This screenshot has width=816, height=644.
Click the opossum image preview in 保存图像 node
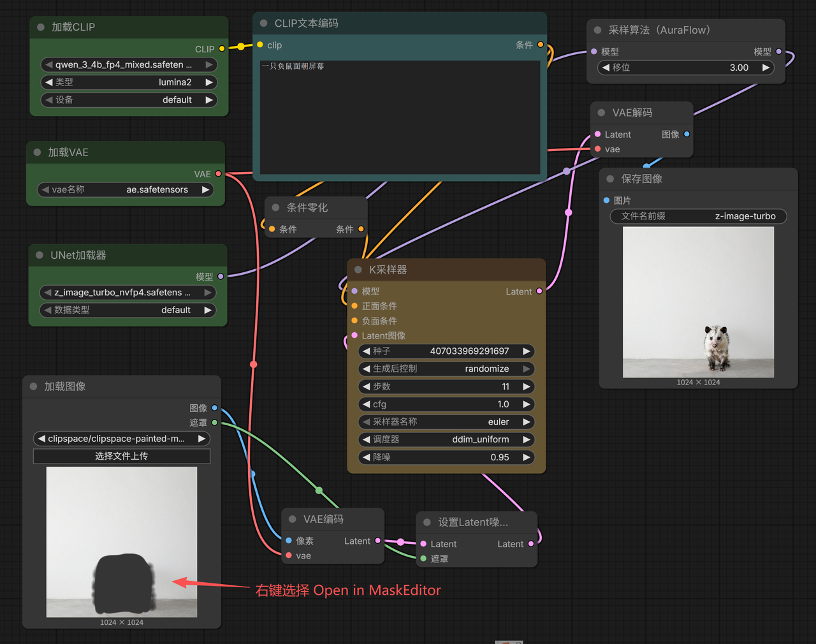click(x=698, y=301)
